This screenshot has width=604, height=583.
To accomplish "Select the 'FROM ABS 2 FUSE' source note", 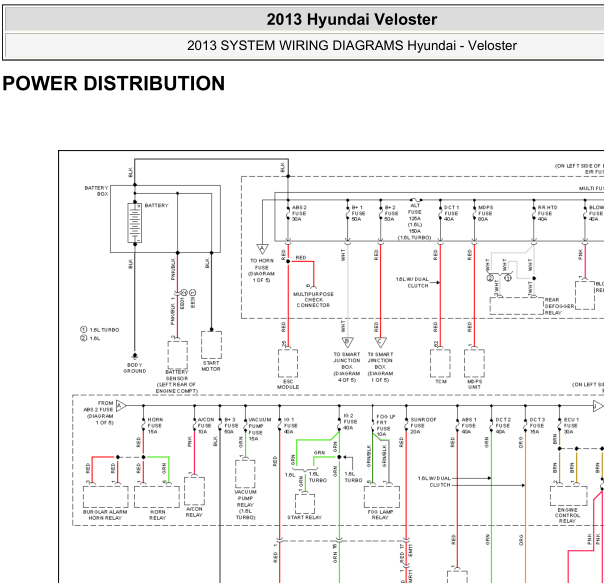I will point(99,413).
